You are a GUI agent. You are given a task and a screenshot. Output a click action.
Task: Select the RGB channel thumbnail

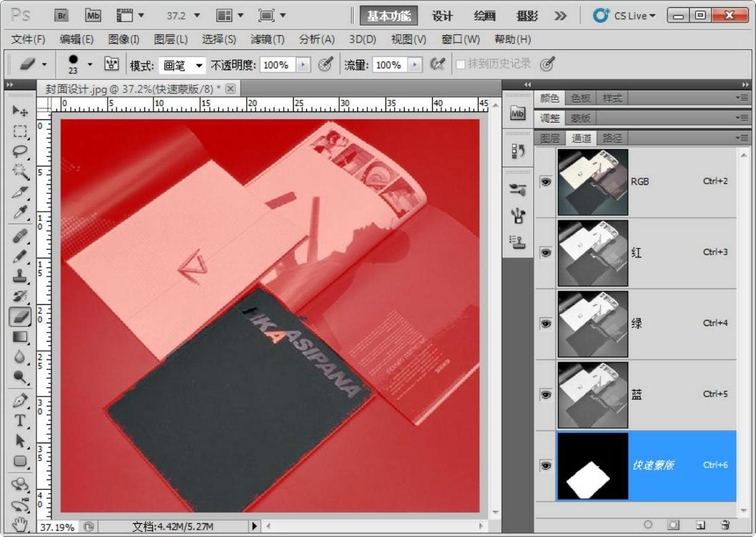[593, 182]
